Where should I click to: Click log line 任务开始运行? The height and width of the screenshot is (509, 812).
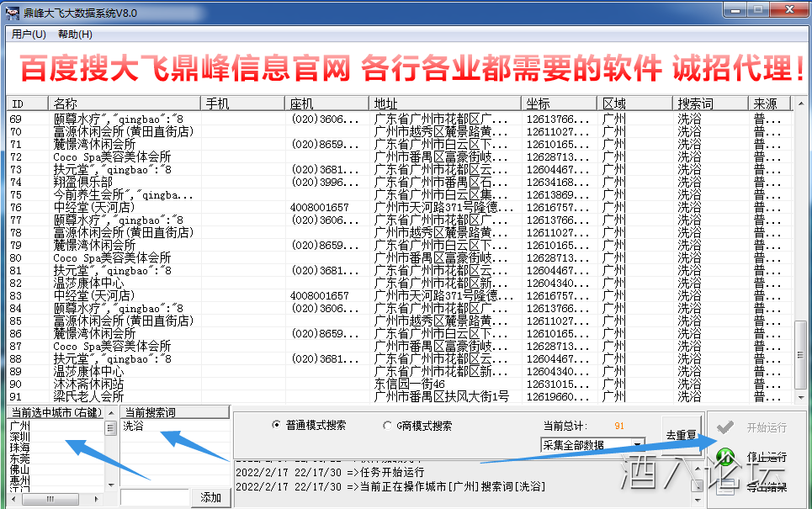[330, 472]
